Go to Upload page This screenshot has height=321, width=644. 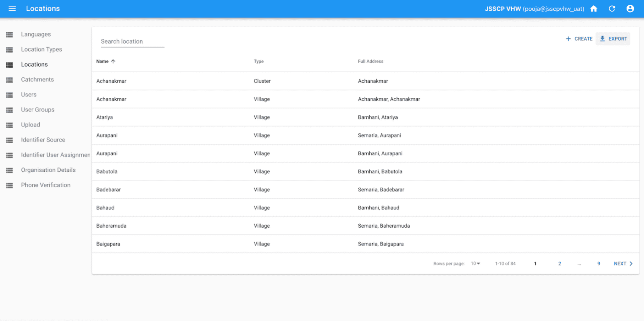coord(31,125)
